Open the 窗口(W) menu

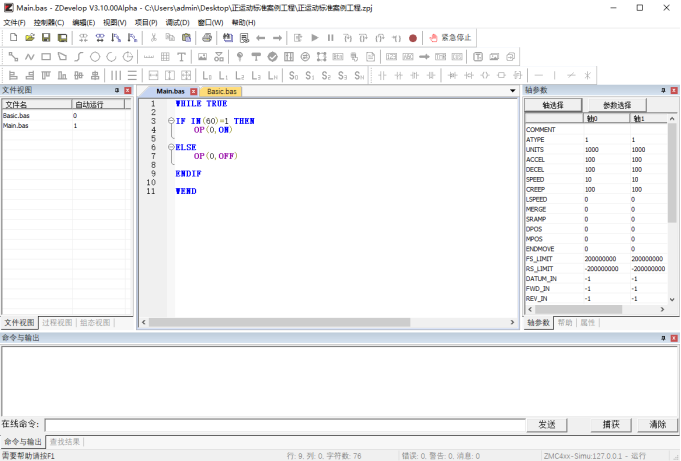click(x=210, y=23)
